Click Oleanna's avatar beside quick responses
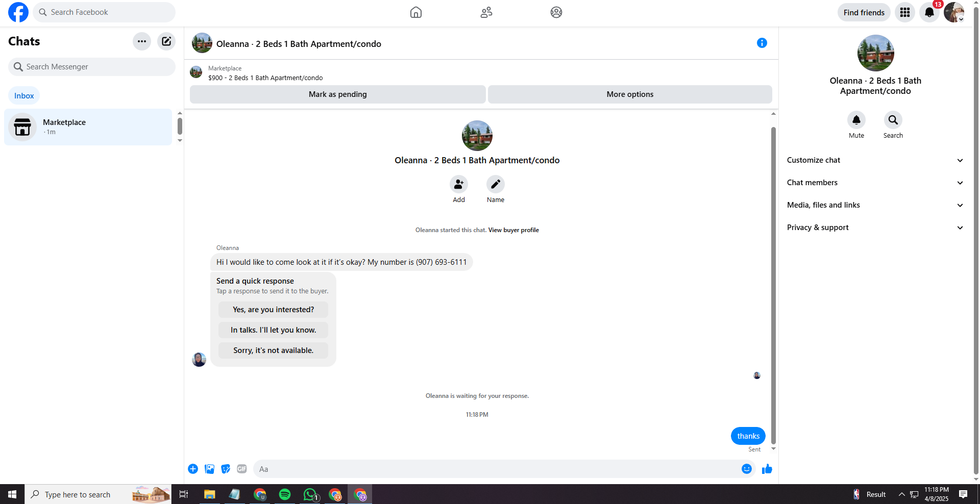 199,360
